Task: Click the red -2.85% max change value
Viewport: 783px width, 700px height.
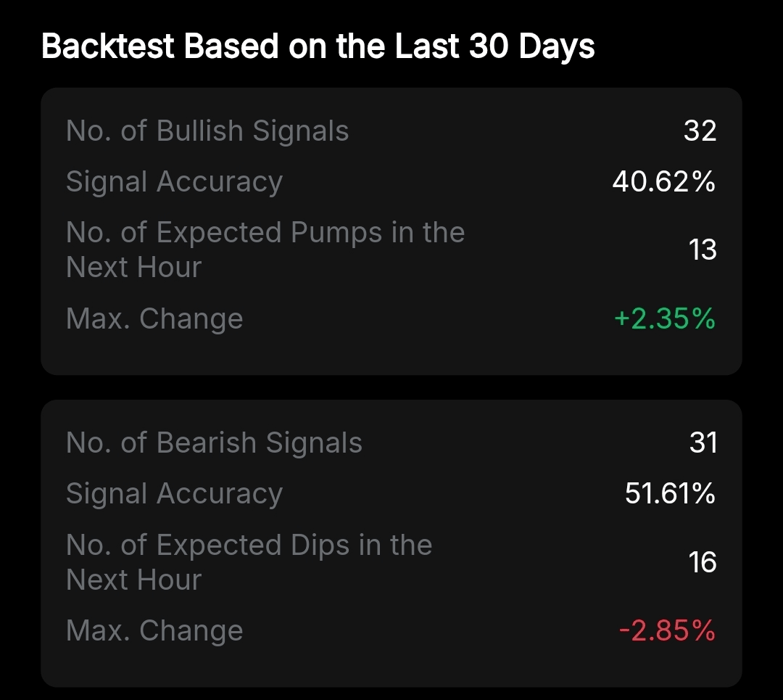Action: click(x=667, y=631)
